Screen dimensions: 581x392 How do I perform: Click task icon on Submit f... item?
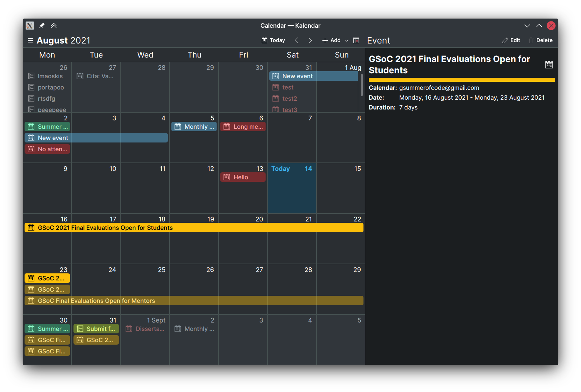tap(80, 329)
